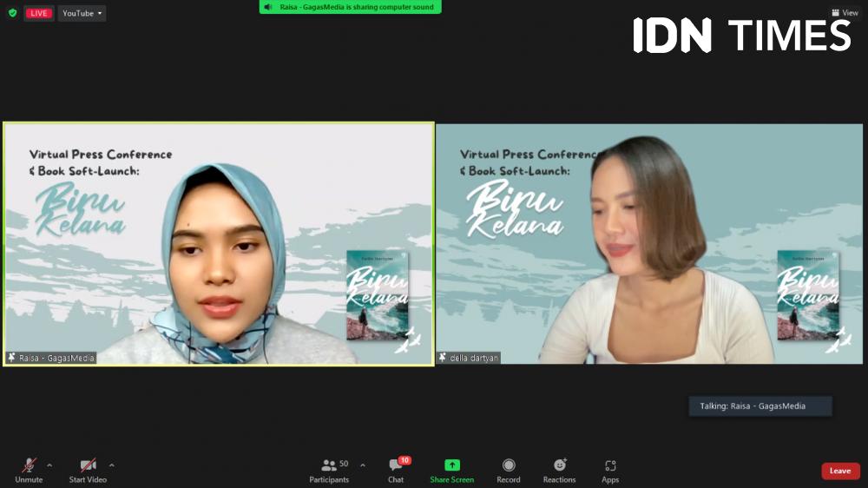
Task: Open the View layout menu
Action: (x=845, y=13)
